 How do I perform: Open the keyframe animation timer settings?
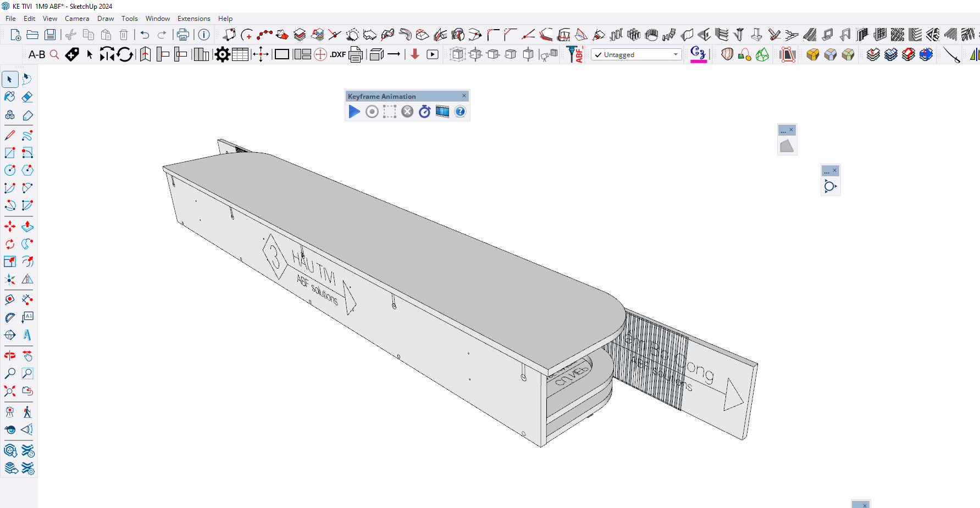[x=424, y=112]
